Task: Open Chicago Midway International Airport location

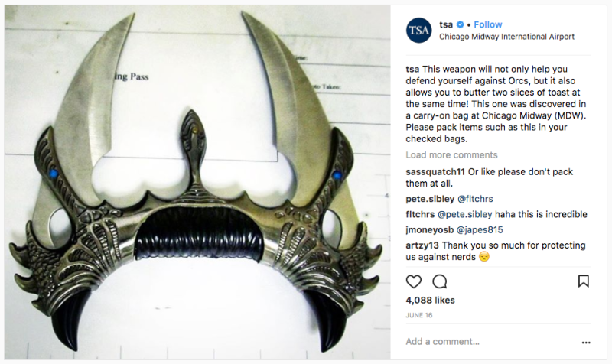Action: [506, 37]
